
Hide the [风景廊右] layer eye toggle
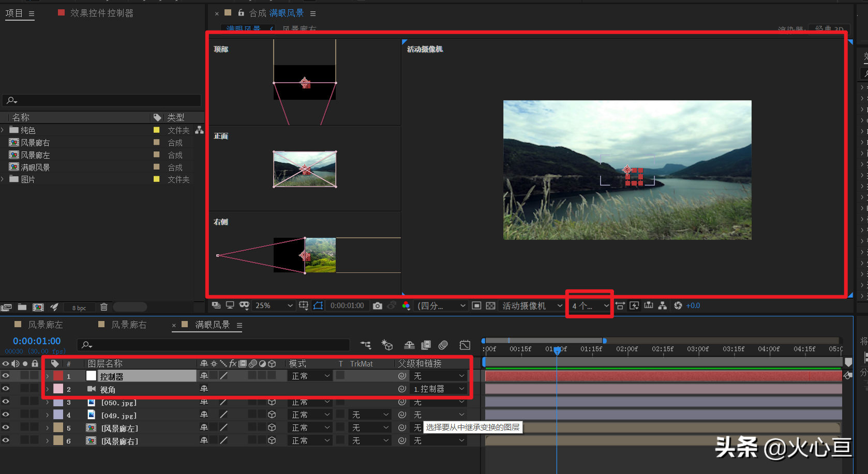6,440
